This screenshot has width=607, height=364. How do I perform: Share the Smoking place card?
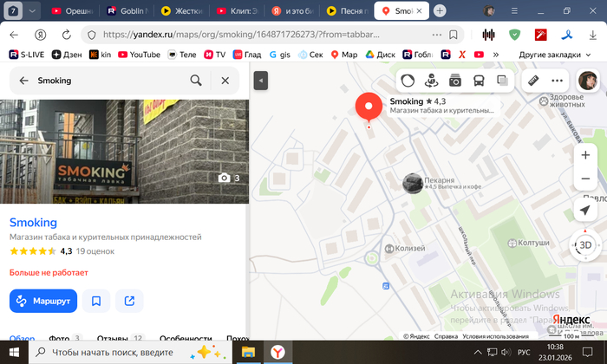[x=129, y=301]
